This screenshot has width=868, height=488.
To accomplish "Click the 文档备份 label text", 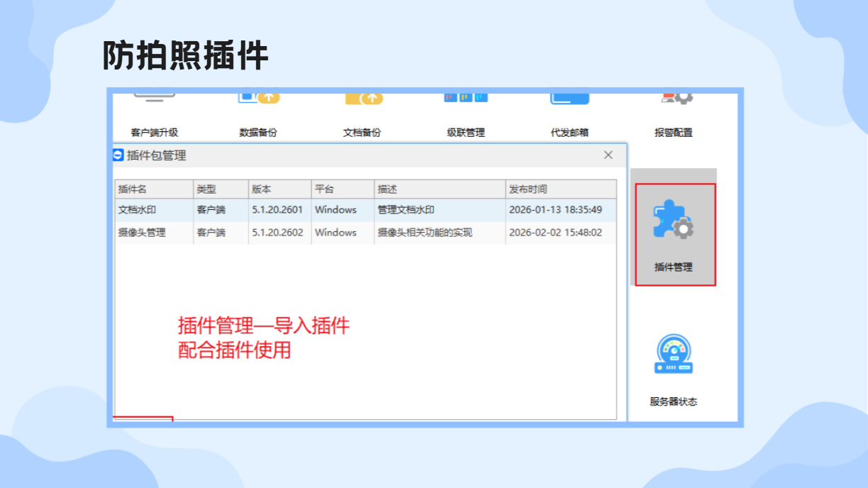I will coord(362,132).
